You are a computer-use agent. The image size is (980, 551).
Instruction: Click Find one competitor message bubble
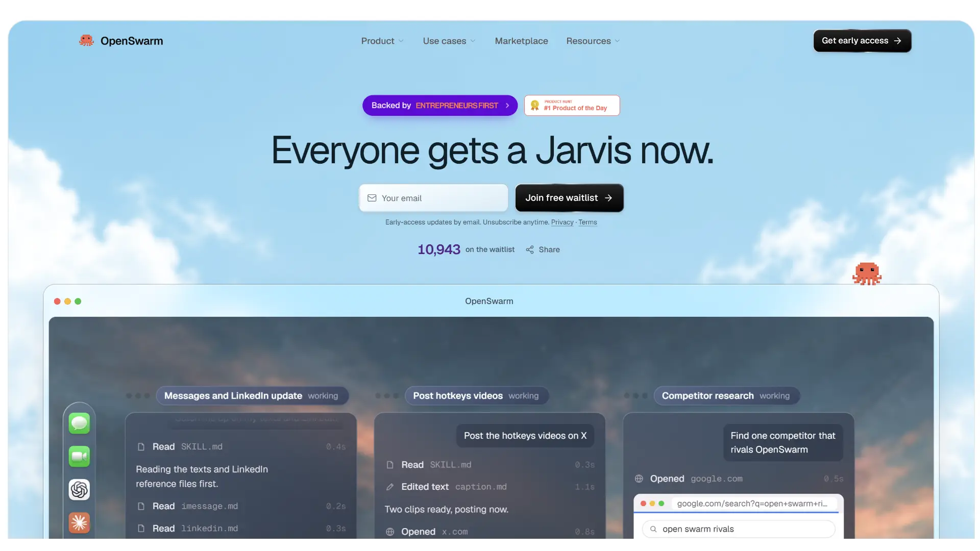pyautogui.click(x=783, y=442)
